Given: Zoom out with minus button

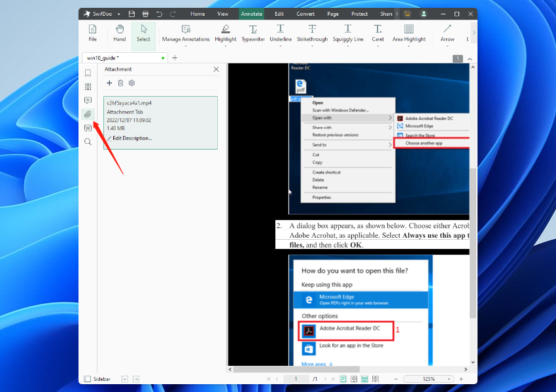Looking at the screenshot, I should tap(396, 379).
